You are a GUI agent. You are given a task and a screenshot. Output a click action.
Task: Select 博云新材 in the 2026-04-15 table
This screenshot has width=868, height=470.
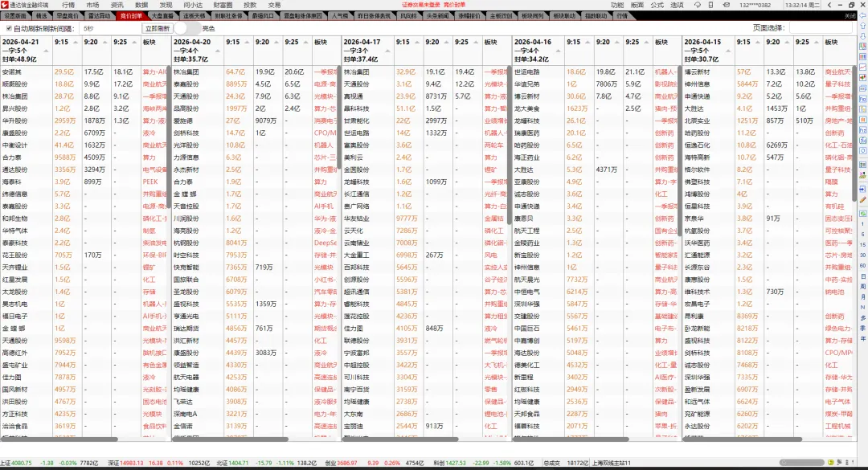point(696,72)
